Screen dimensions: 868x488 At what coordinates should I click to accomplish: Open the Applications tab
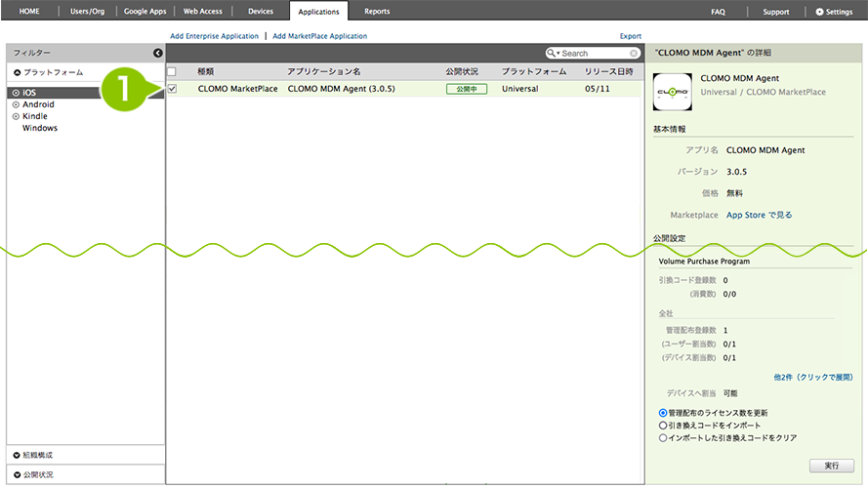(319, 11)
